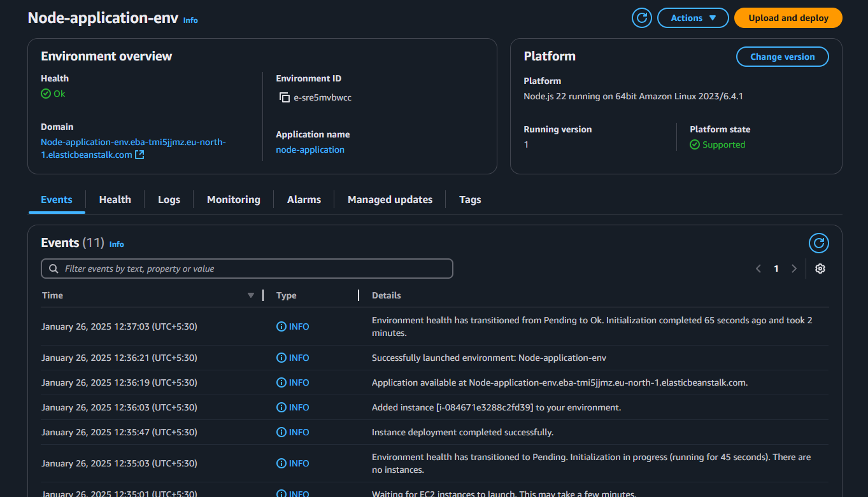Click INFO icon for the 12:35:47 event
The height and width of the screenshot is (497, 868).
tap(281, 432)
